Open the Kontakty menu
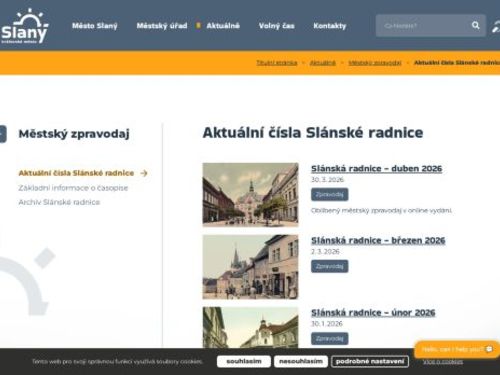Image resolution: width=500 pixels, height=375 pixels. [330, 26]
